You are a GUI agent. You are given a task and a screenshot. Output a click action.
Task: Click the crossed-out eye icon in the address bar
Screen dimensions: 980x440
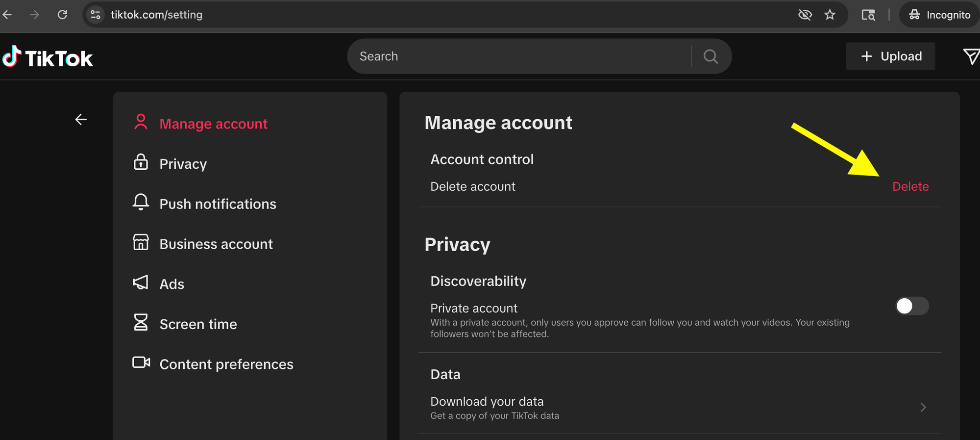[x=805, y=15]
